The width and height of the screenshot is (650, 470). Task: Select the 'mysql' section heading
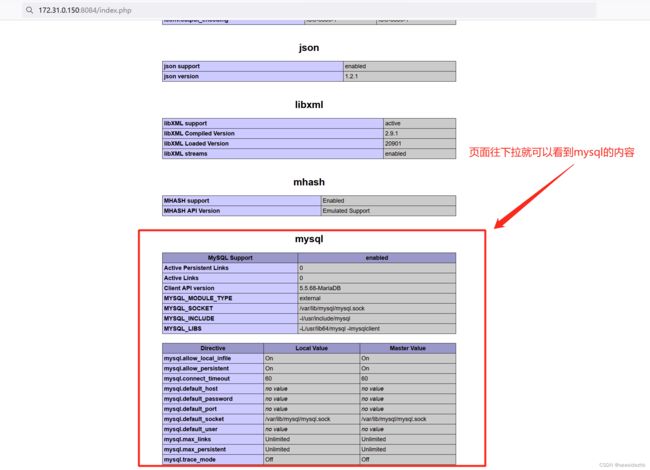pos(309,239)
